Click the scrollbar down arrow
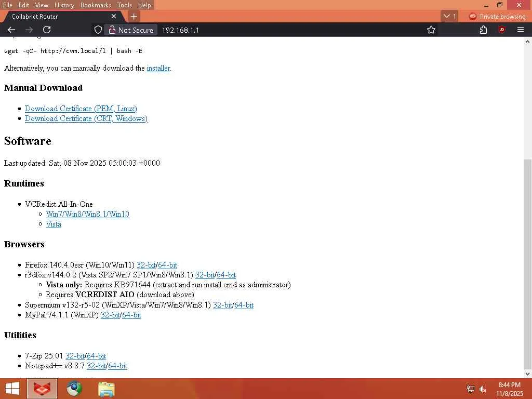532x399 pixels. tap(528, 374)
